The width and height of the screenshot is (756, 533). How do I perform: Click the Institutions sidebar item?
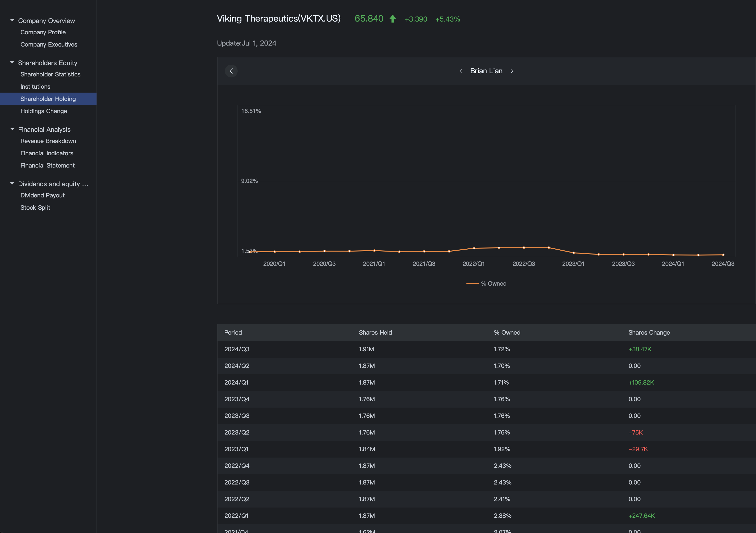point(35,86)
